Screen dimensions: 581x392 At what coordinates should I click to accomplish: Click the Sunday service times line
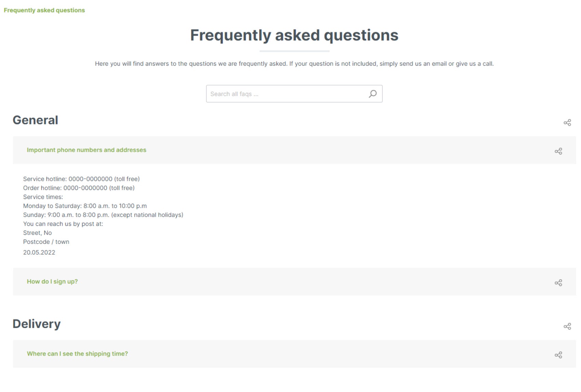(x=103, y=215)
